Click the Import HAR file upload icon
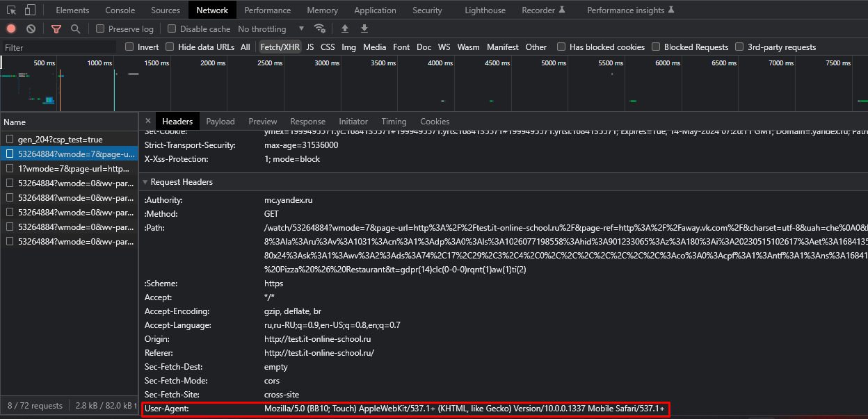 pos(344,29)
